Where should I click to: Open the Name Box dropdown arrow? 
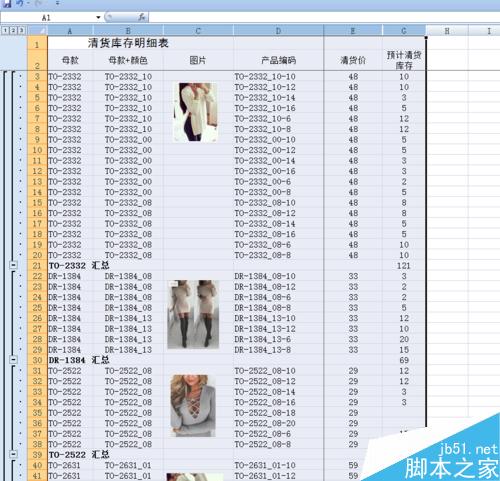[x=98, y=17]
